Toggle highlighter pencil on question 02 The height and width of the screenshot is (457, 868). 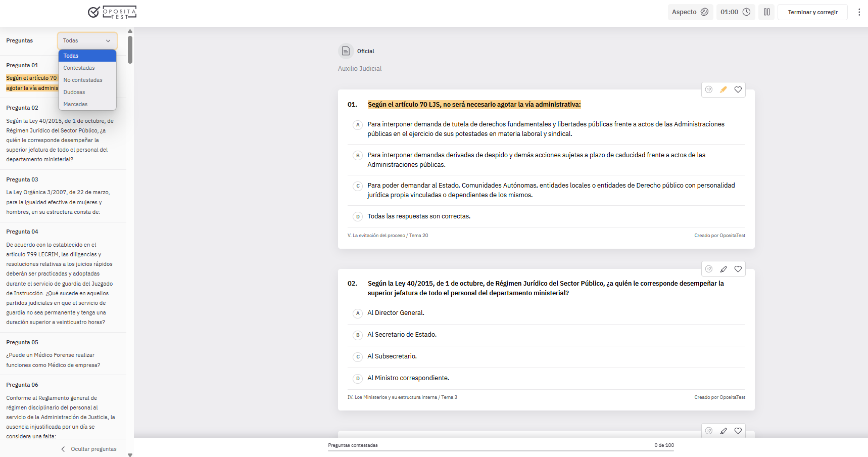724,269
